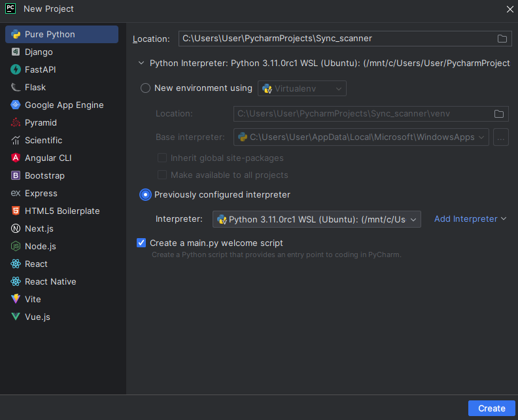Click the Pure Python snake icon
Image resolution: width=518 pixels, height=420 pixels.
pyautogui.click(x=16, y=35)
